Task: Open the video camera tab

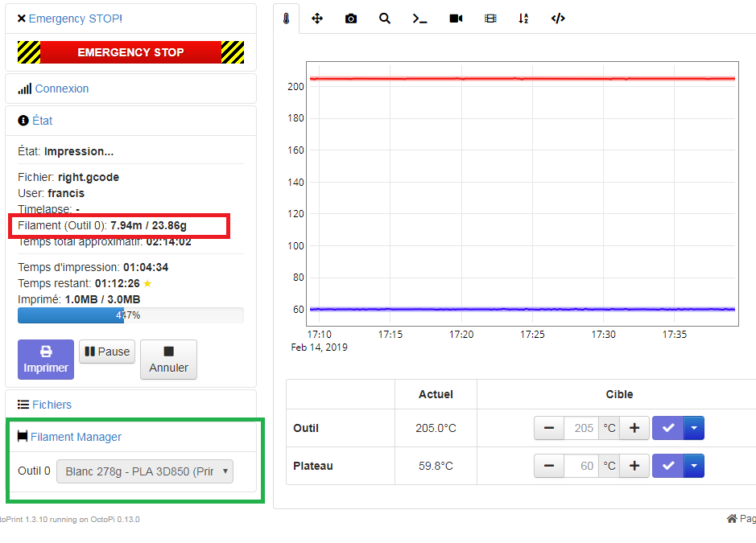Action: (456, 19)
